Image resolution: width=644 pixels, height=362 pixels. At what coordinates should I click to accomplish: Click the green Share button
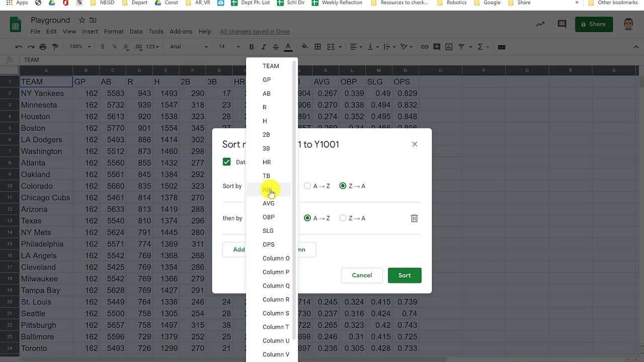594,24
